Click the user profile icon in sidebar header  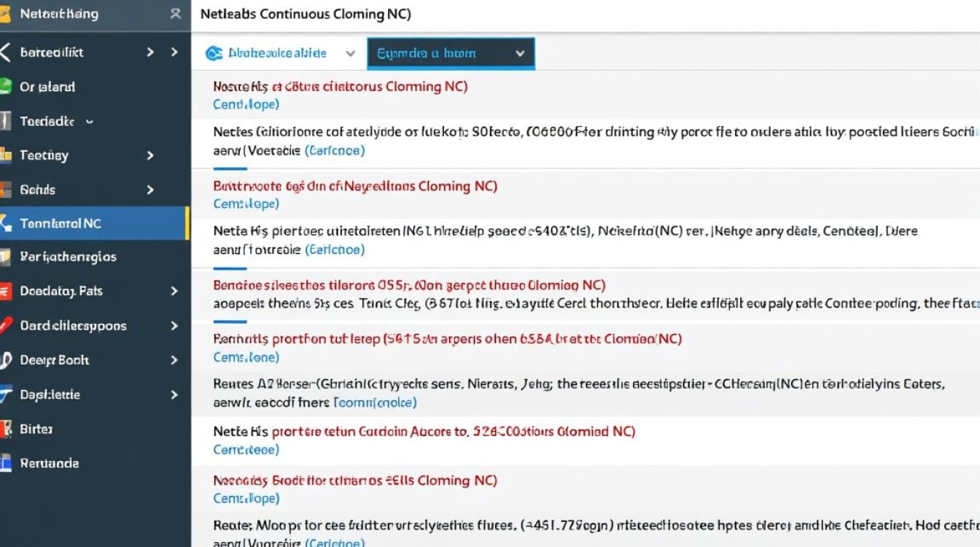[175, 14]
